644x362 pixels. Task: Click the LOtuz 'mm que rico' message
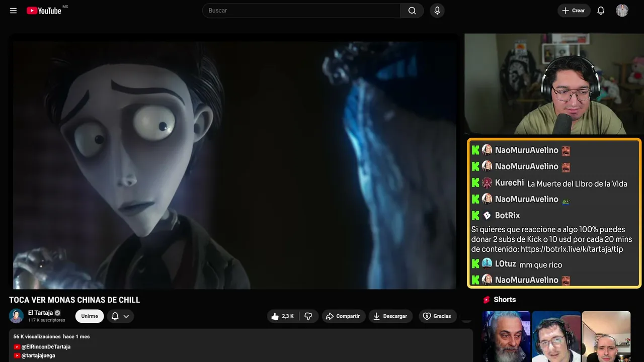pos(541,265)
